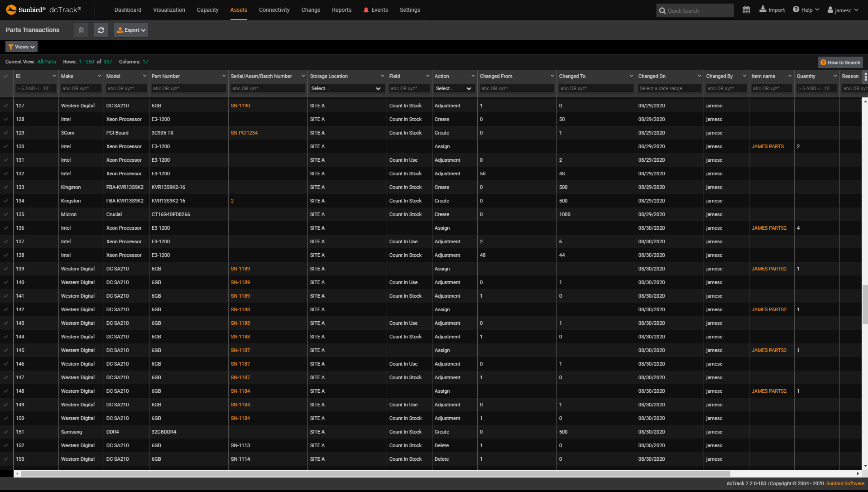Refresh the Parts Transactions grid
Image resolution: width=868 pixels, height=492 pixels.
point(101,30)
